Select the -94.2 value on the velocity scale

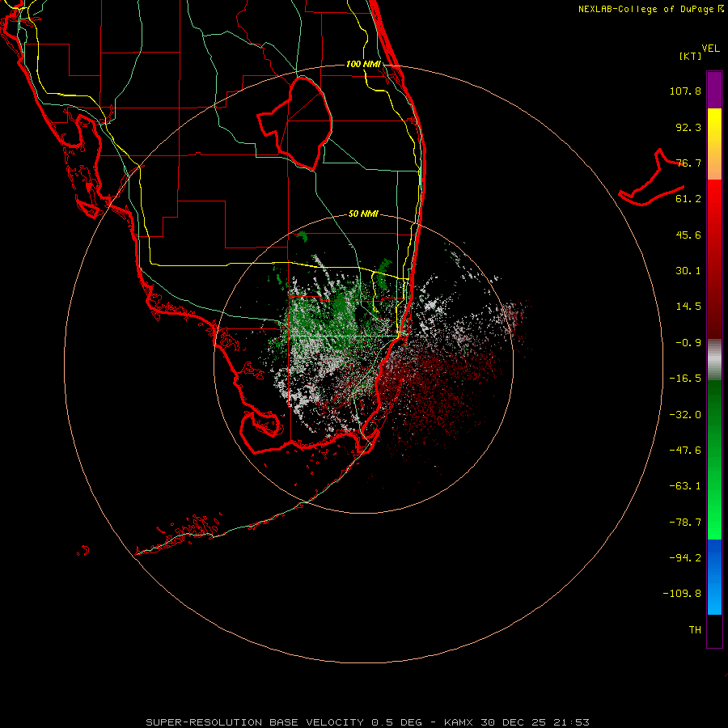pyautogui.click(x=685, y=558)
